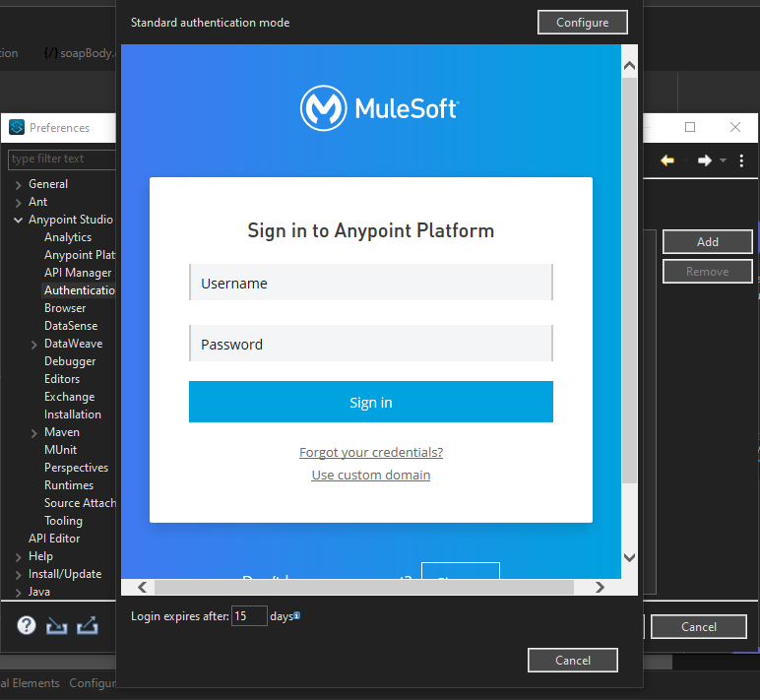Click the Preferences window icon

click(x=17, y=127)
